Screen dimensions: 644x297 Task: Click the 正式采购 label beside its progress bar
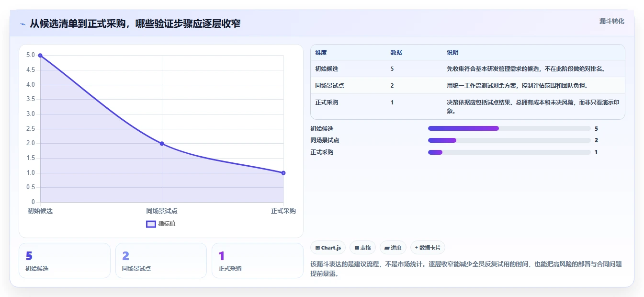coord(322,152)
